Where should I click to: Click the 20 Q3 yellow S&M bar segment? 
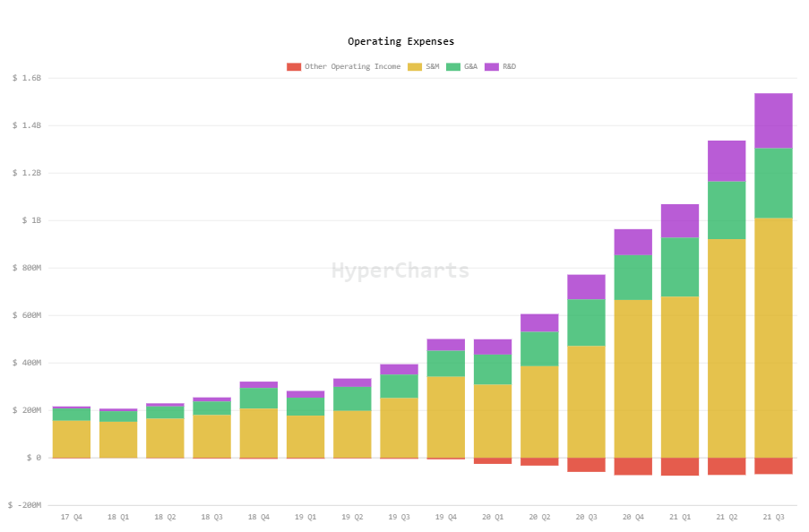(586, 402)
